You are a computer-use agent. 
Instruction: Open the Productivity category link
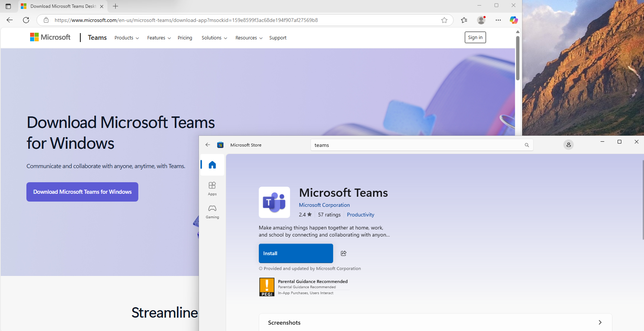(x=361, y=215)
